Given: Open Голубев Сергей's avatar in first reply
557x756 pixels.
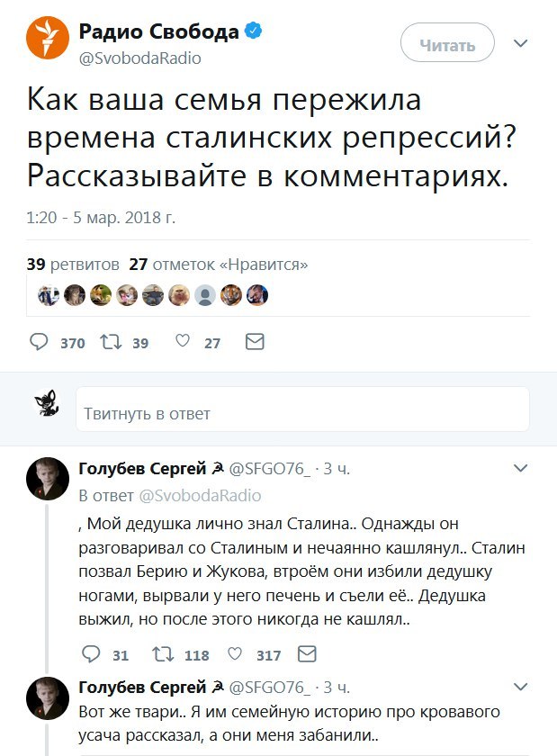Looking at the screenshot, I should tap(47, 478).
